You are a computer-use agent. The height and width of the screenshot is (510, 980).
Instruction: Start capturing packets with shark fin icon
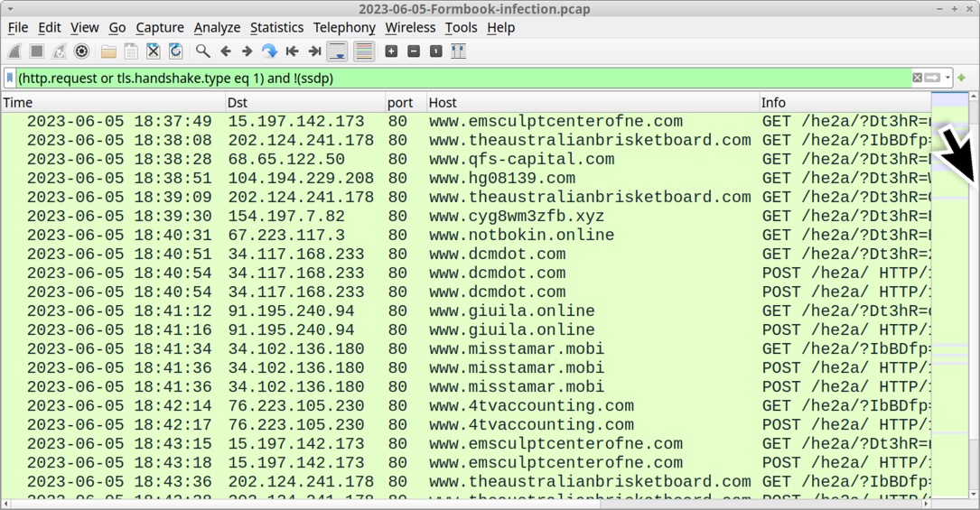(14, 51)
